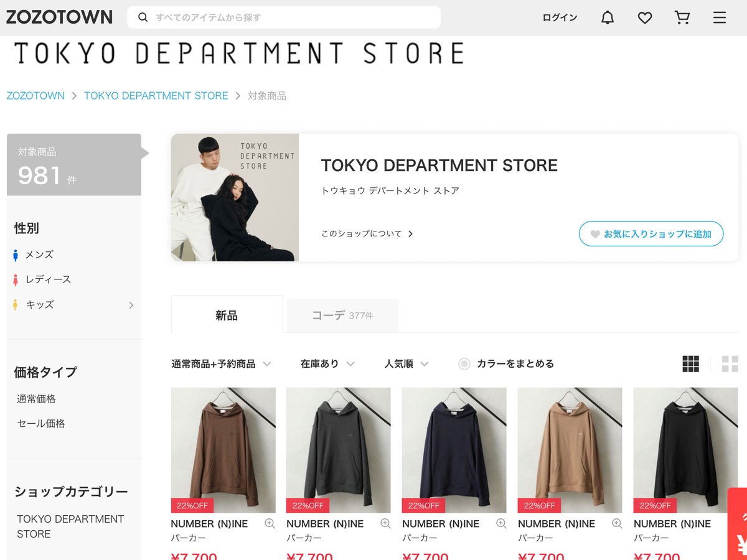Open the shopping cart
This screenshot has height=560, width=747.
[x=682, y=18]
